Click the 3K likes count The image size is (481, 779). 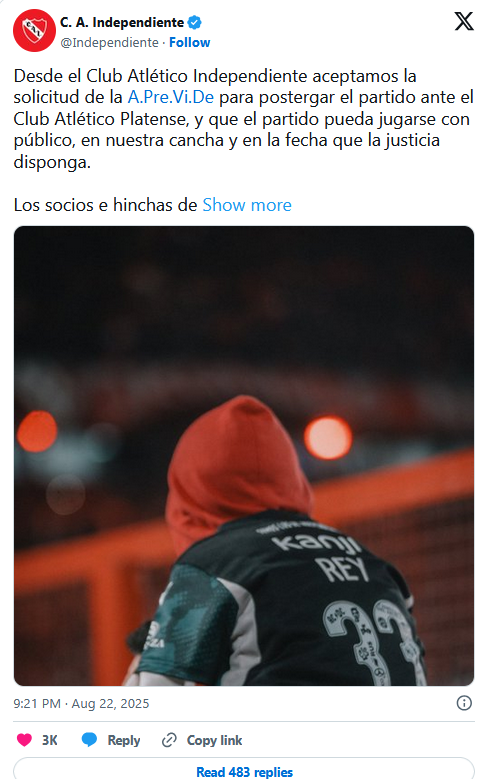(x=50, y=740)
